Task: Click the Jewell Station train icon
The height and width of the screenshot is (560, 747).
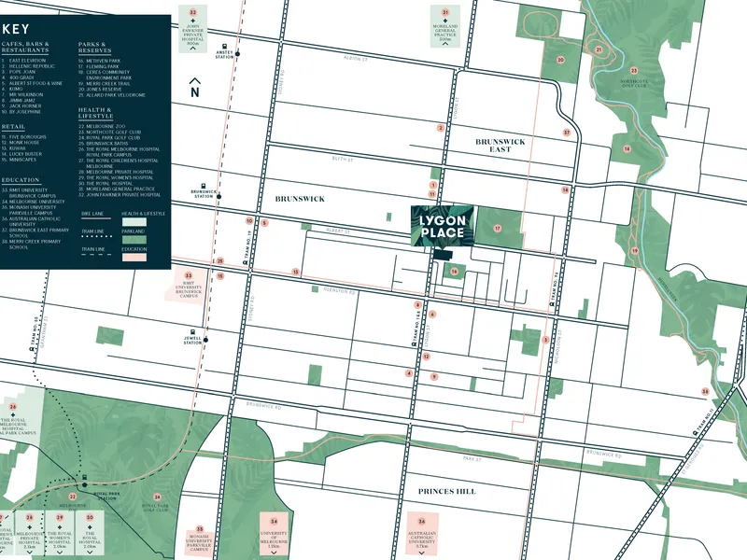Action: 193,330
